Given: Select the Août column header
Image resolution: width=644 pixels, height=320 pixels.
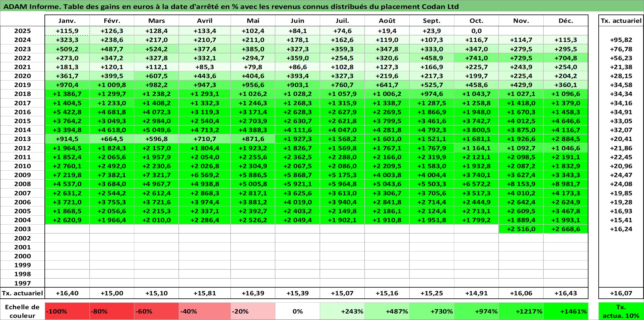Looking at the screenshot, I should pos(387,21).
